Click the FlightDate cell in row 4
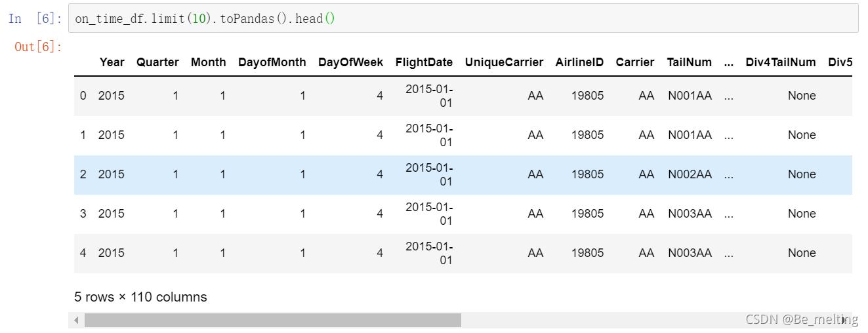Image resolution: width=868 pixels, height=333 pixels. [x=429, y=253]
